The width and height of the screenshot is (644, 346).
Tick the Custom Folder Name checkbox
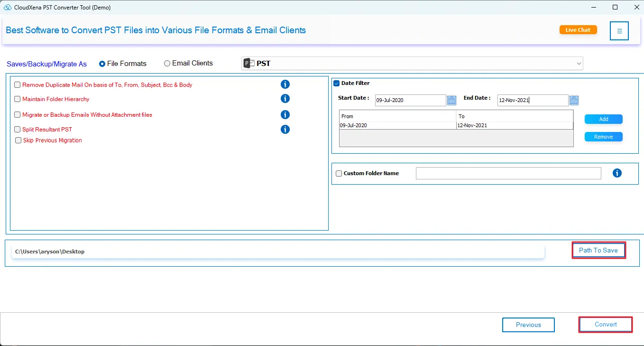click(x=339, y=174)
